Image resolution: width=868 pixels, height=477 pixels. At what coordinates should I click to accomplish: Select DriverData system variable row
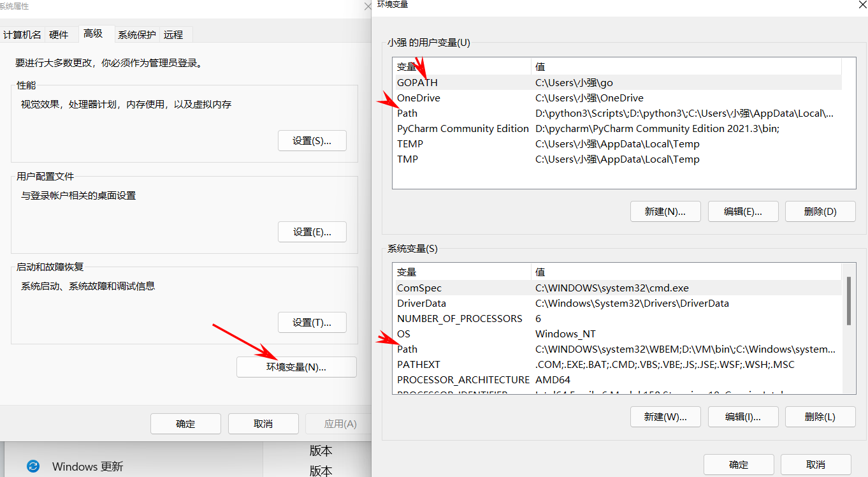pyautogui.click(x=617, y=303)
